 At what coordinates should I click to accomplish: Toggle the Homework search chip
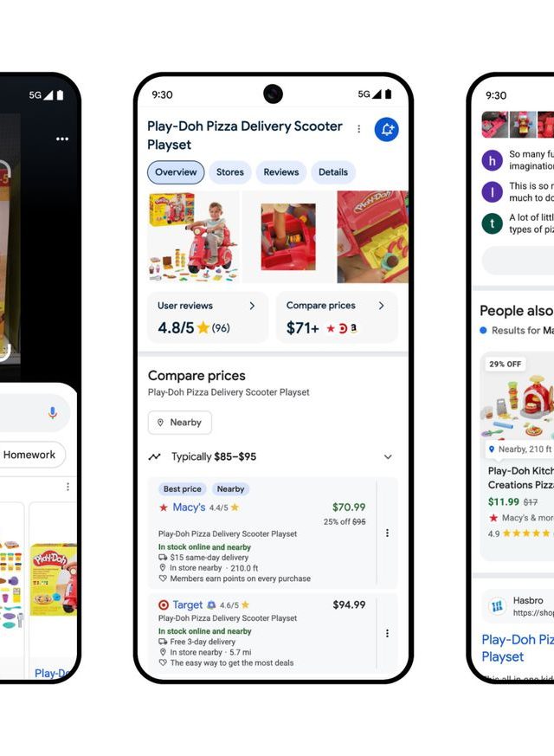30,455
